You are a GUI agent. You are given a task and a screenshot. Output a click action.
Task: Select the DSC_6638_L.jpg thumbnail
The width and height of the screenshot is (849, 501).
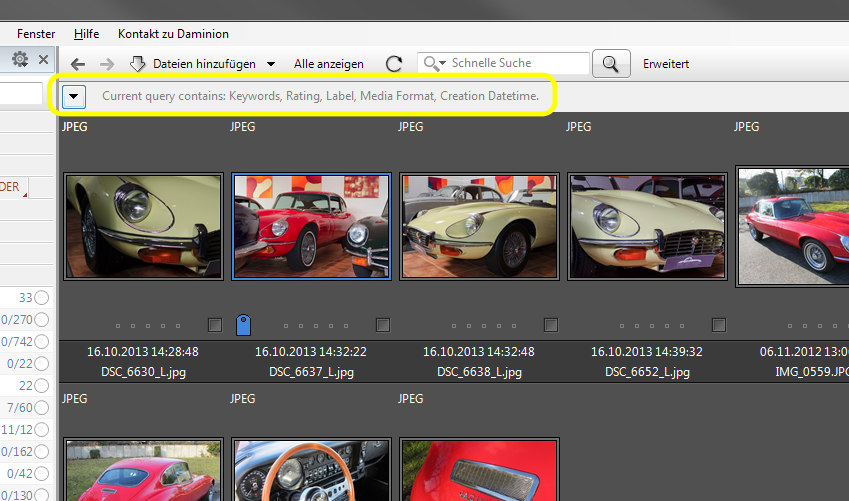480,225
